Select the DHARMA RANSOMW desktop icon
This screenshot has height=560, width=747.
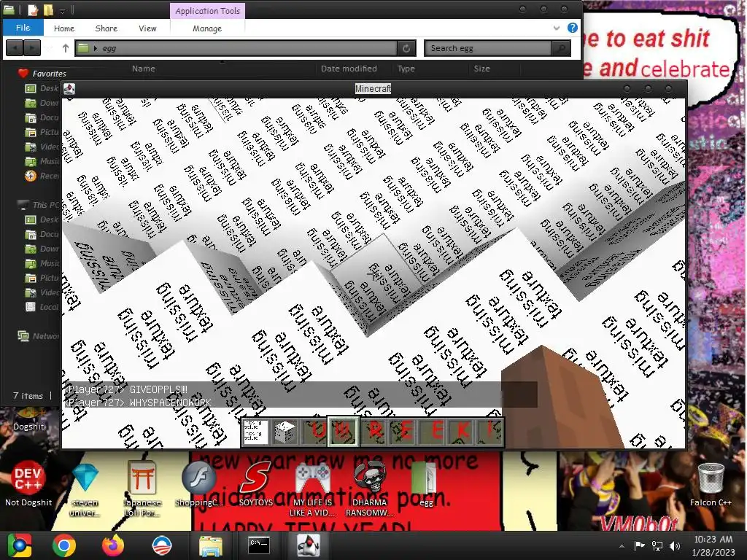(369, 490)
